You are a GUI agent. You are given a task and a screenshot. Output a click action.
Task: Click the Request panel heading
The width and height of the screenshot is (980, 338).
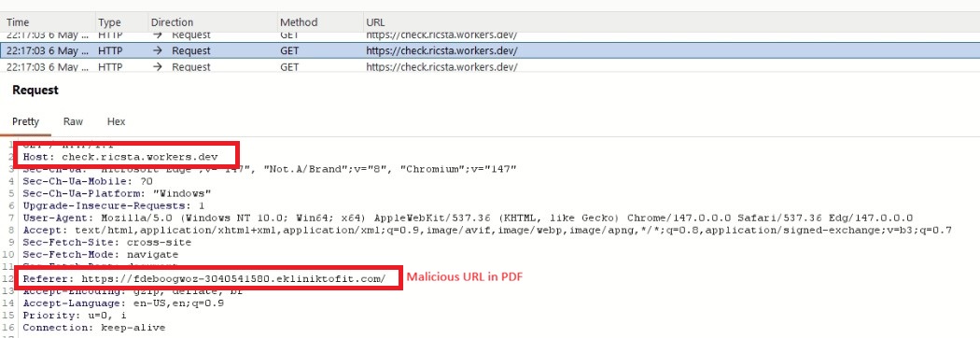coord(35,90)
